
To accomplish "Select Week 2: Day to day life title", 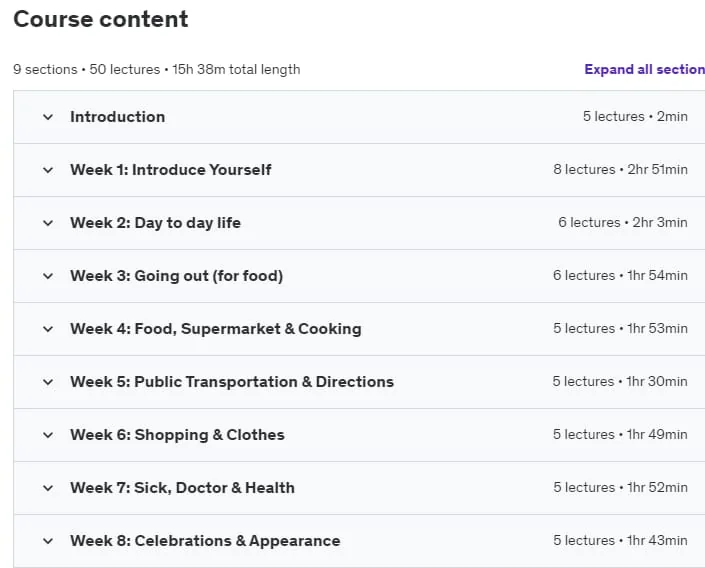I will 155,223.
